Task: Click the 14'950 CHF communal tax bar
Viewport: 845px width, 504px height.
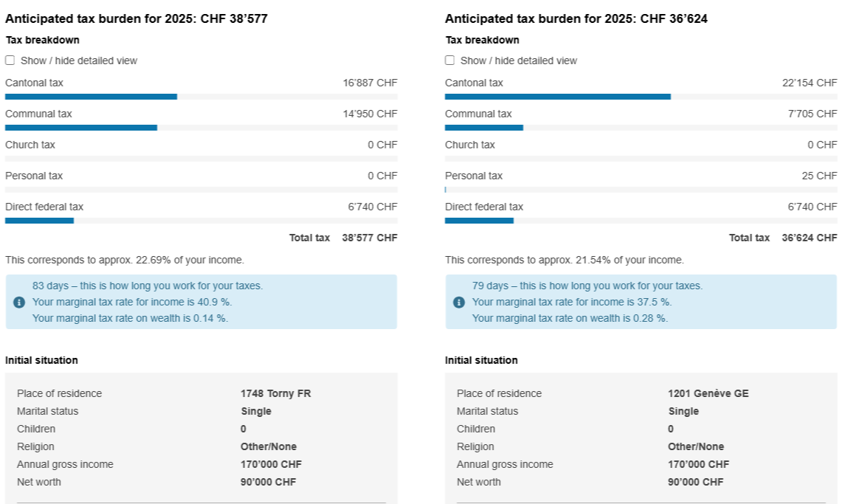Action: click(x=81, y=128)
